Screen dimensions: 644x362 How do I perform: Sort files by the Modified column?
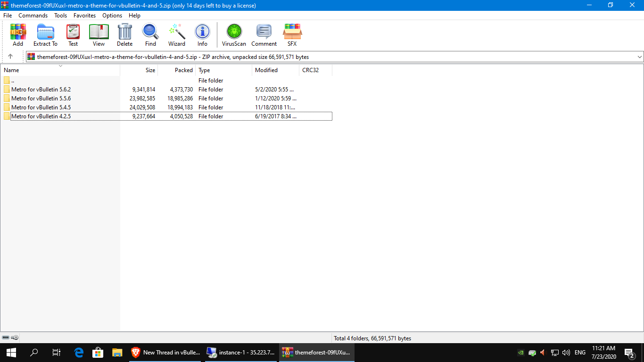tap(276, 70)
